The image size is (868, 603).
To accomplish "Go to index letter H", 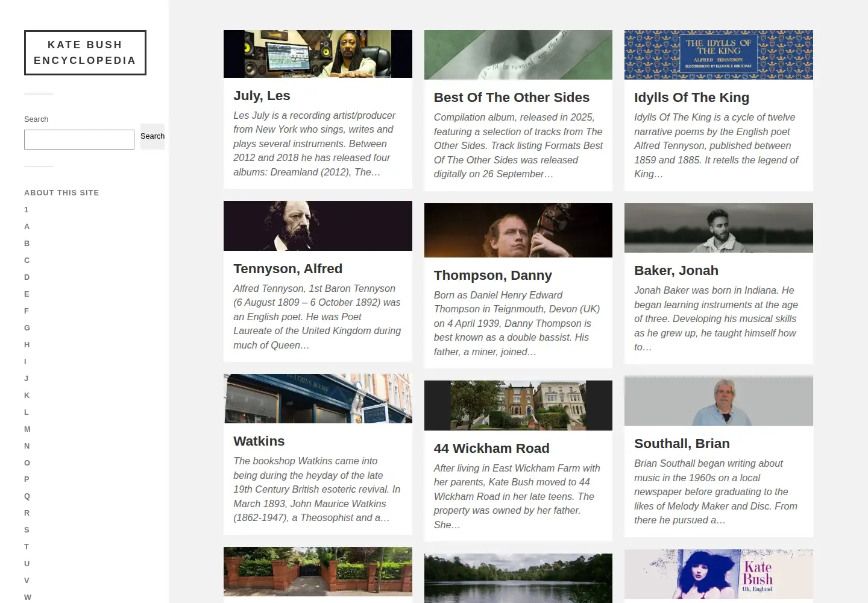I will 27,345.
